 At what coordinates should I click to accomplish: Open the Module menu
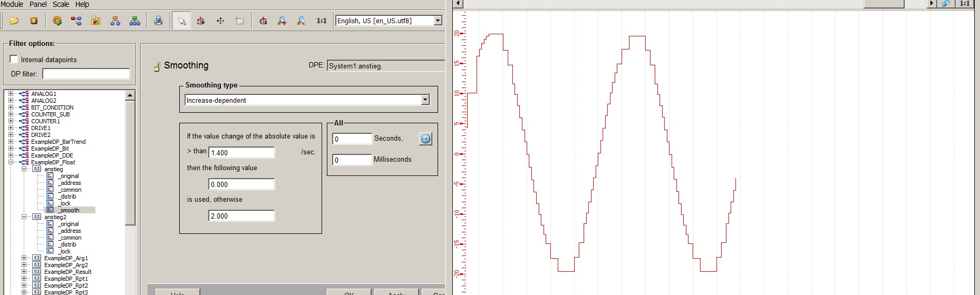coord(12,4)
